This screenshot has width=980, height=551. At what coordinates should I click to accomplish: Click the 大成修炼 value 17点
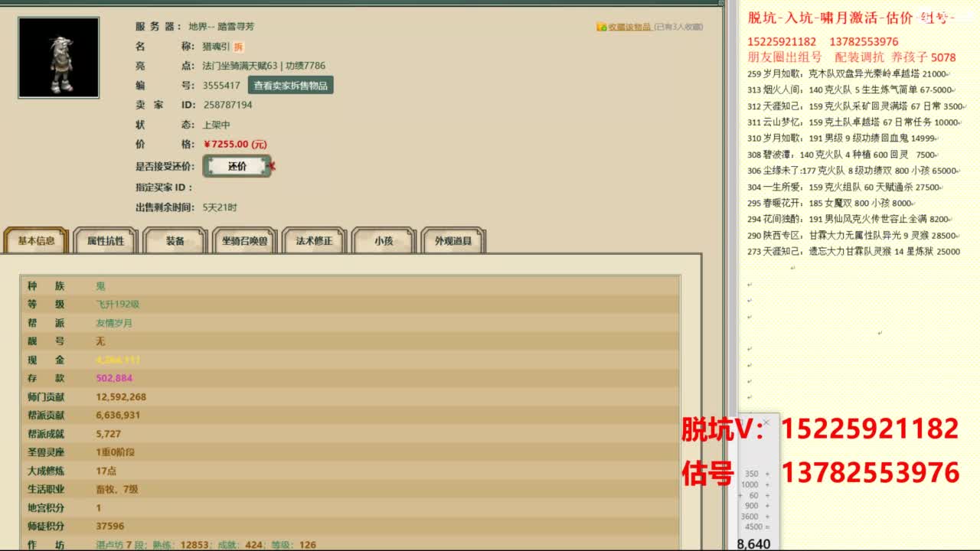106,471
